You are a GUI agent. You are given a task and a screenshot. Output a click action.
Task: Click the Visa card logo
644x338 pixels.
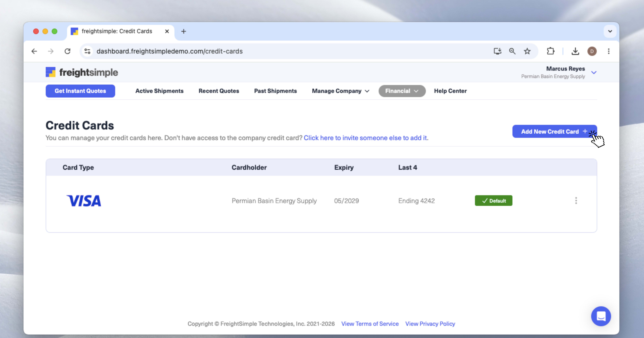tap(84, 201)
